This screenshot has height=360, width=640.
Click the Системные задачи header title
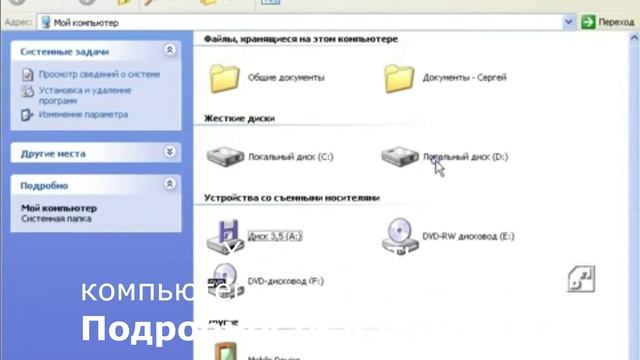tap(64, 52)
